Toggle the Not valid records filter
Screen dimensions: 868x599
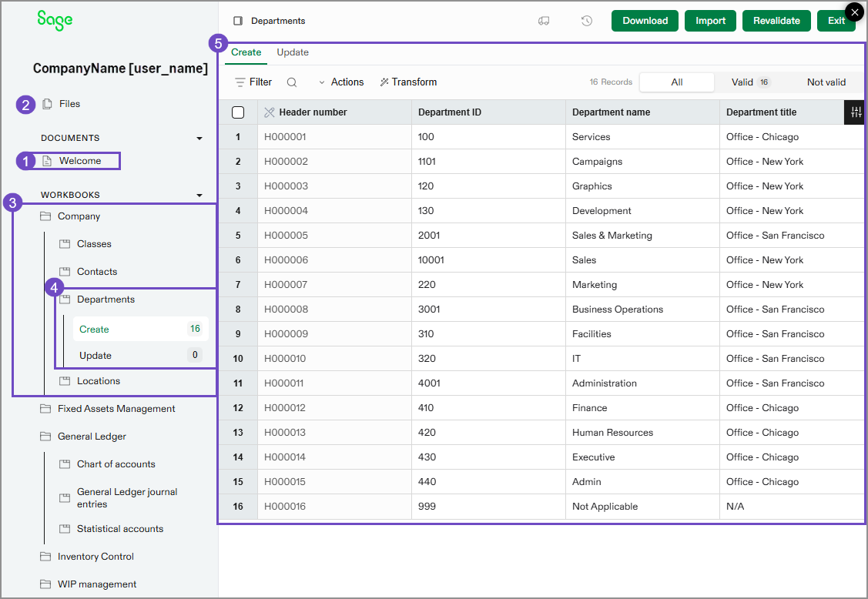coord(828,82)
